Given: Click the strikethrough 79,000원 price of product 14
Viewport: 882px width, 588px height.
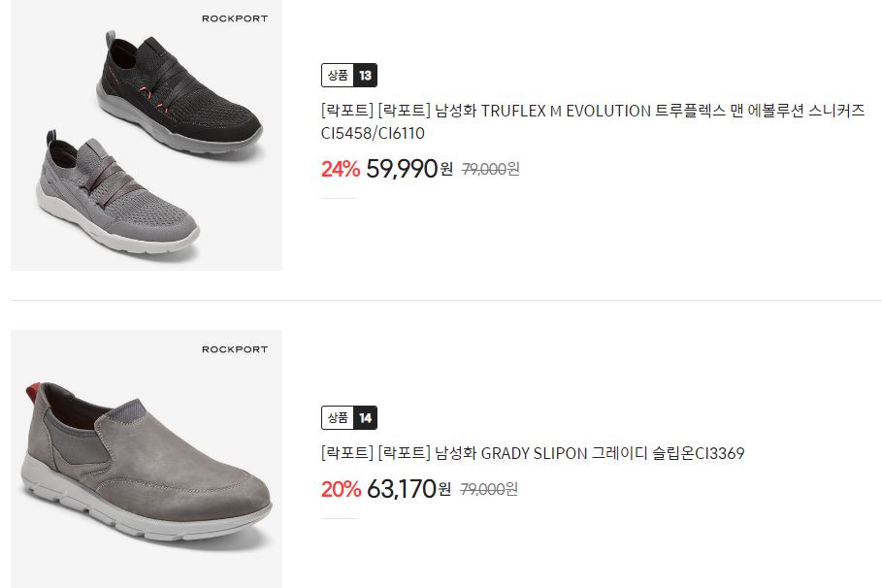Looking at the screenshot, I should click(x=489, y=489).
